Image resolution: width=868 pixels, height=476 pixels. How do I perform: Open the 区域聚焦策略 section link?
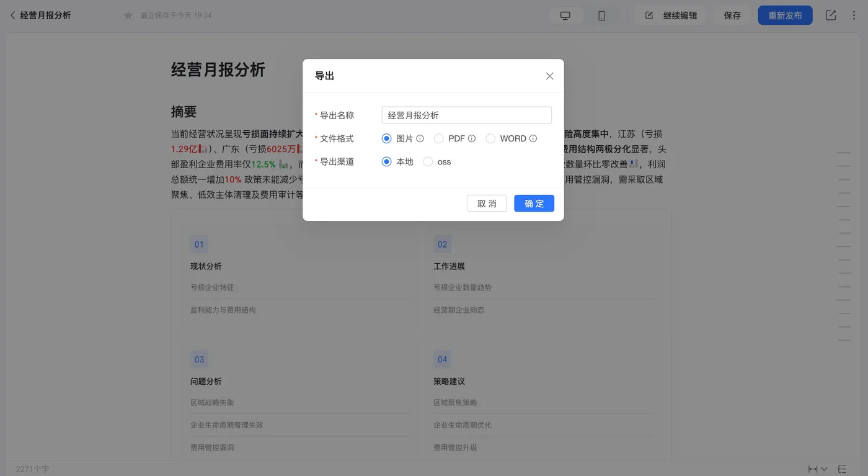[x=455, y=403]
